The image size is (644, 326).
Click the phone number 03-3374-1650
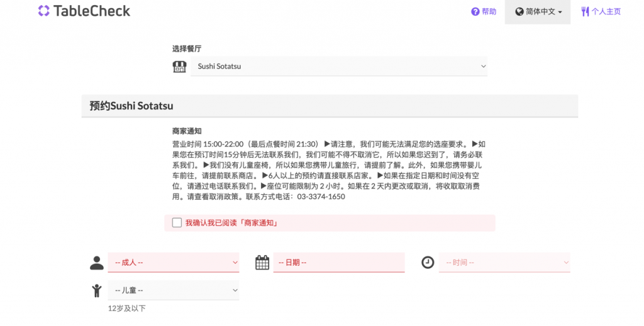321,197
